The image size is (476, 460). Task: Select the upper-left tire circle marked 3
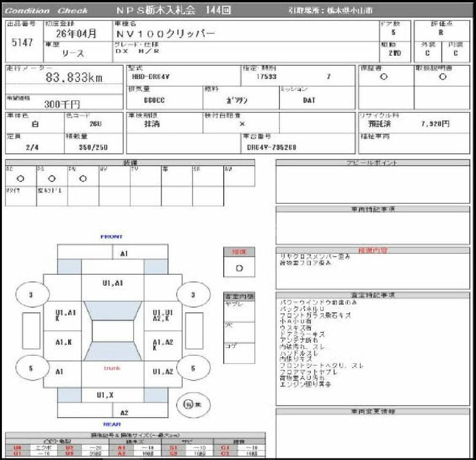coord(33,294)
